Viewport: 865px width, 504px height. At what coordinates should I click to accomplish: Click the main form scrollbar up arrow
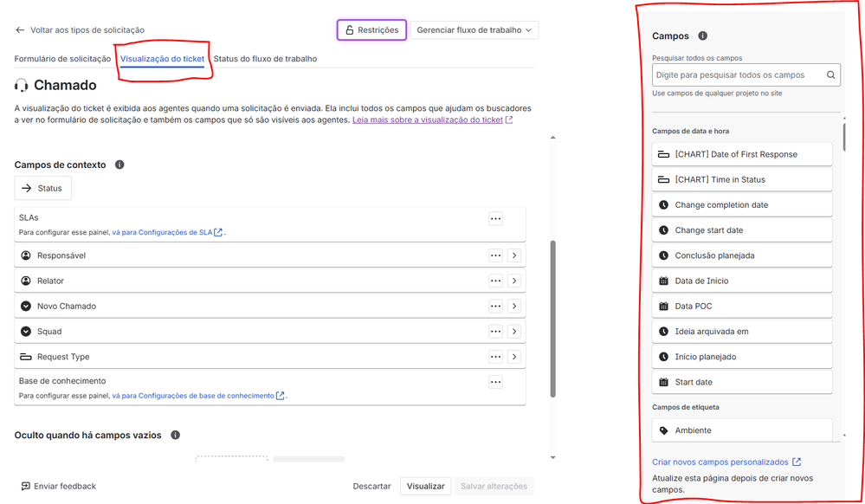[x=552, y=138]
